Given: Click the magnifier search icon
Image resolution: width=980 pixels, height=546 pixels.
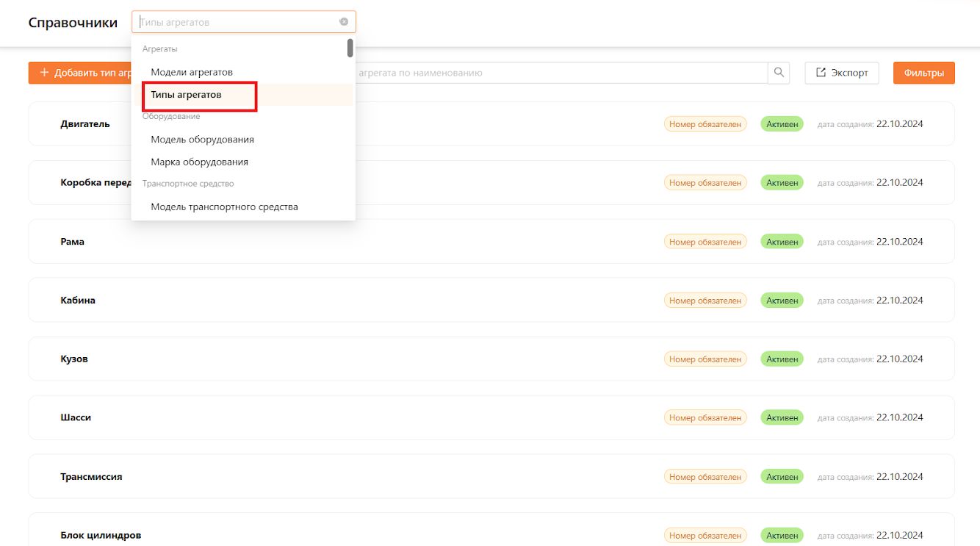Looking at the screenshot, I should point(779,73).
